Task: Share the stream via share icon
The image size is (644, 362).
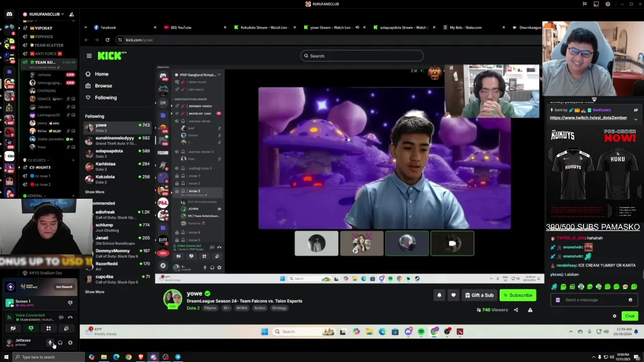Action: pyautogui.click(x=516, y=310)
